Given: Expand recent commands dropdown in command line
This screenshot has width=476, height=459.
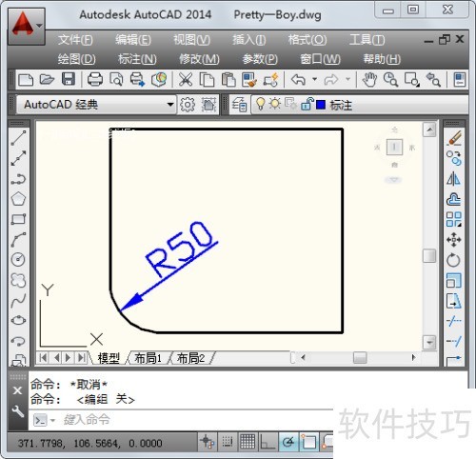Looking at the screenshot, I should (52, 421).
